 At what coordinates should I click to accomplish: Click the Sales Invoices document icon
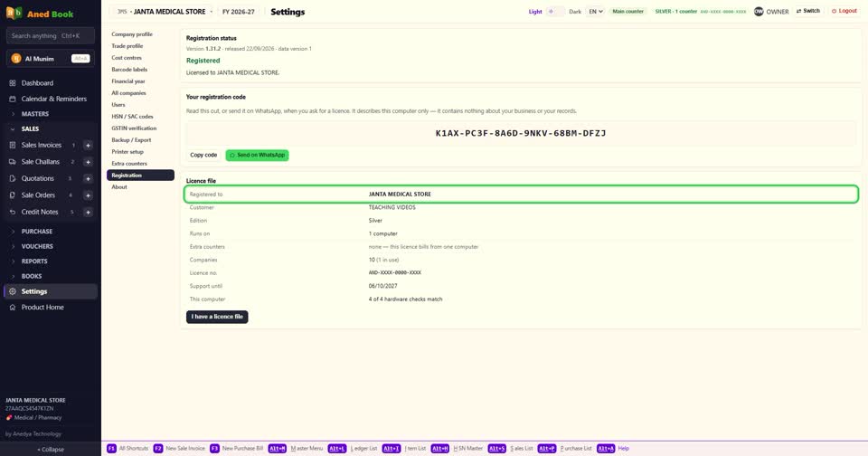click(13, 145)
